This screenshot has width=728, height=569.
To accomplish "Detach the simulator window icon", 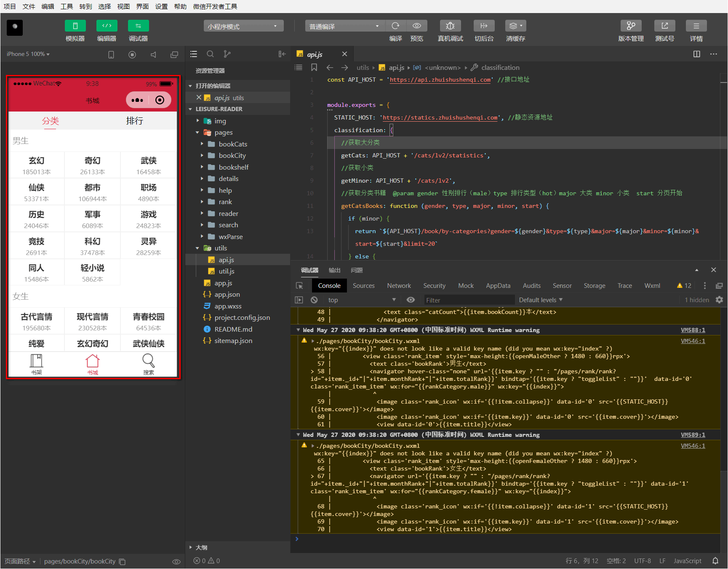I will tap(174, 55).
